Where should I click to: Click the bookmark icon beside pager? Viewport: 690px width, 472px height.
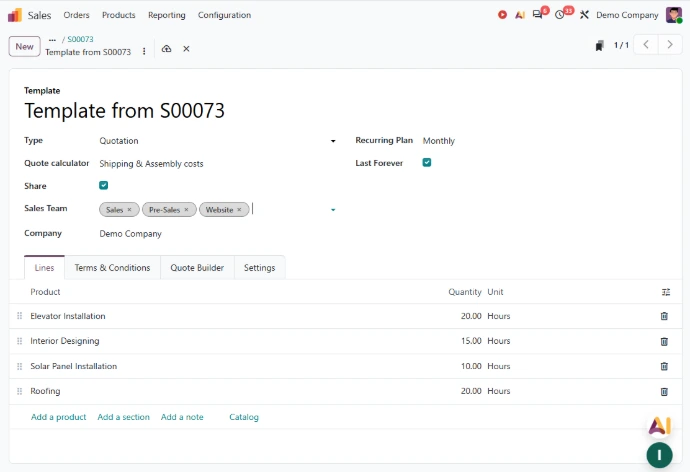click(x=599, y=45)
